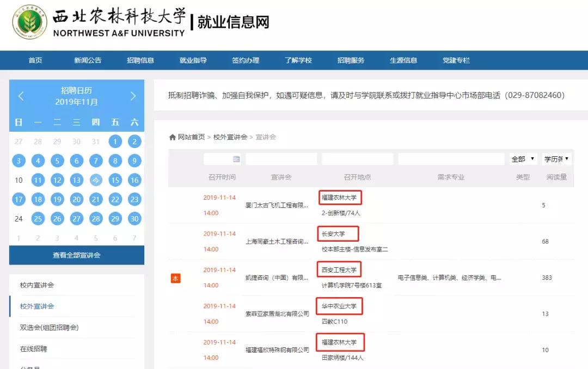Go to previous month in recruitment calendar
The image size is (588, 369).
21,96
